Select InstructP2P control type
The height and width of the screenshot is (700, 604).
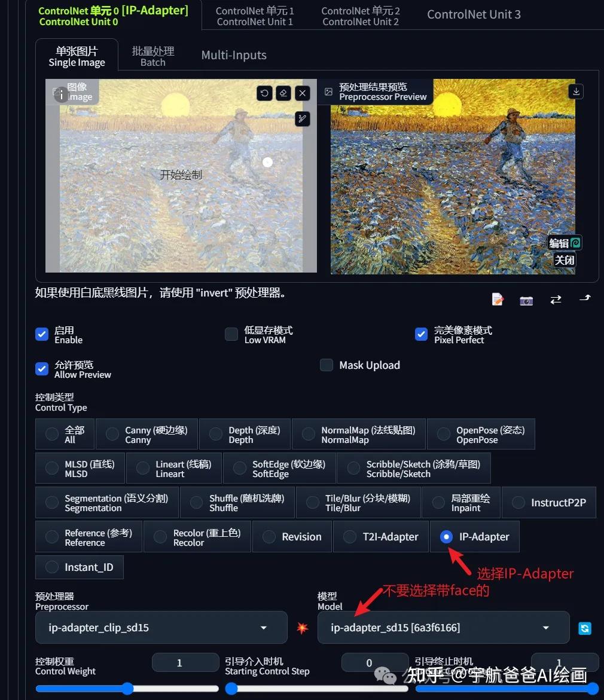click(x=549, y=503)
